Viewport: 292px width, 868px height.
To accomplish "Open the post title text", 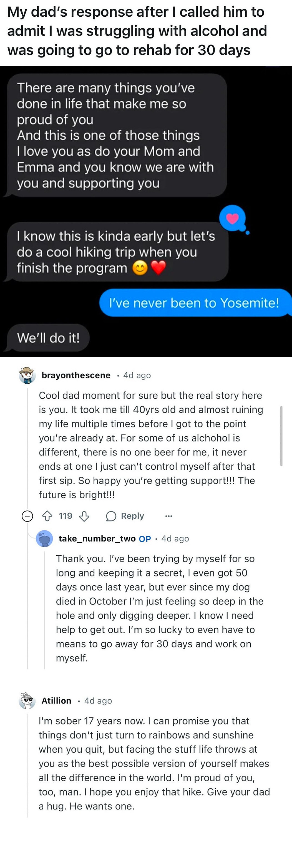I will [137, 31].
